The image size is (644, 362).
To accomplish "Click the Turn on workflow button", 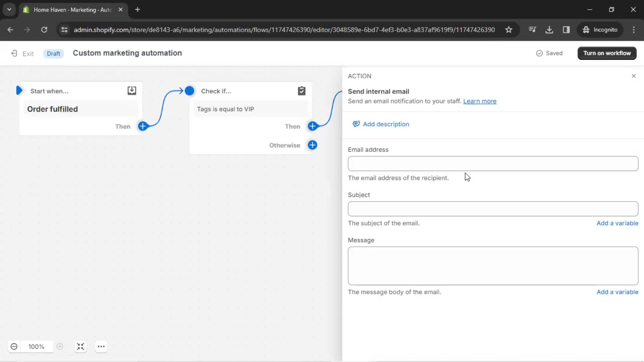I will point(607,53).
